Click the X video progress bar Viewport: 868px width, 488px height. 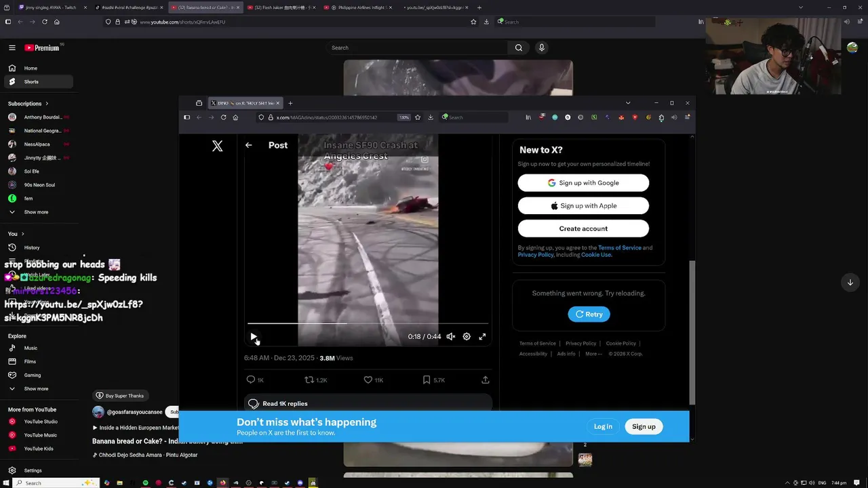click(368, 323)
